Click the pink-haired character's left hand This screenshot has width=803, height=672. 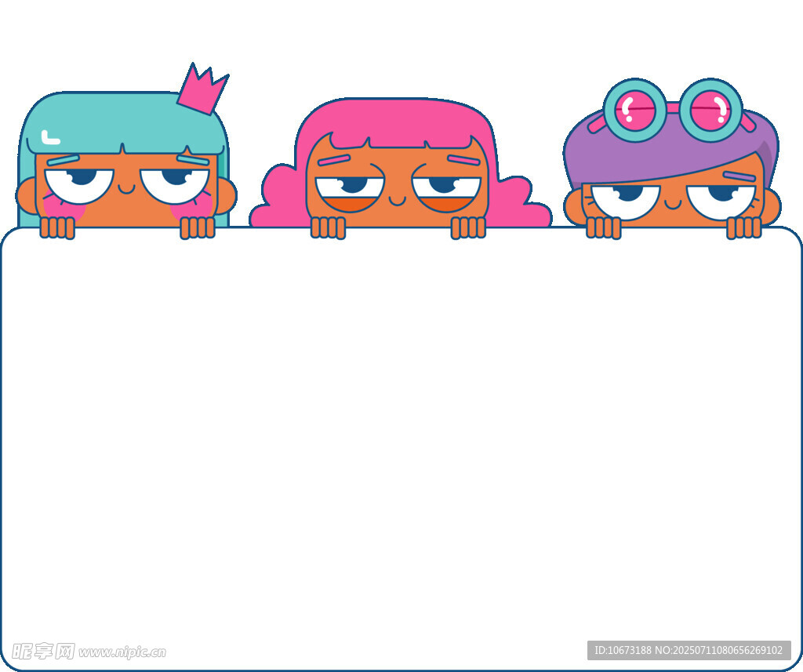[x=328, y=227]
